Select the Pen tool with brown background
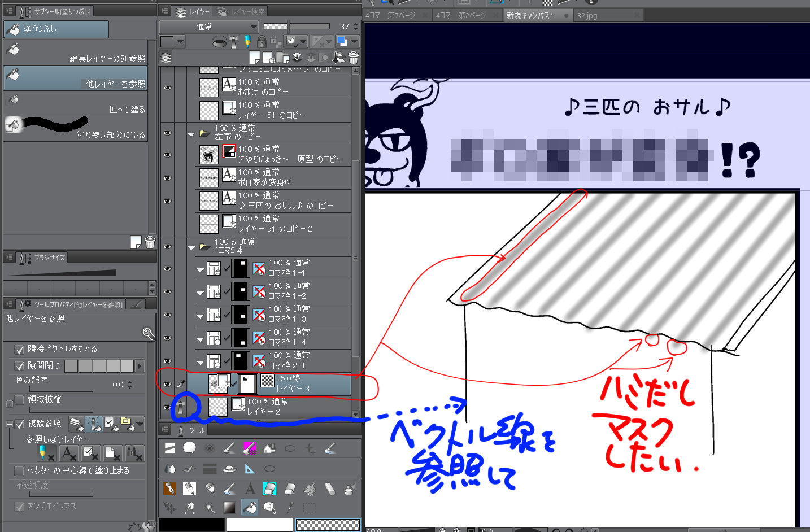 [169, 489]
